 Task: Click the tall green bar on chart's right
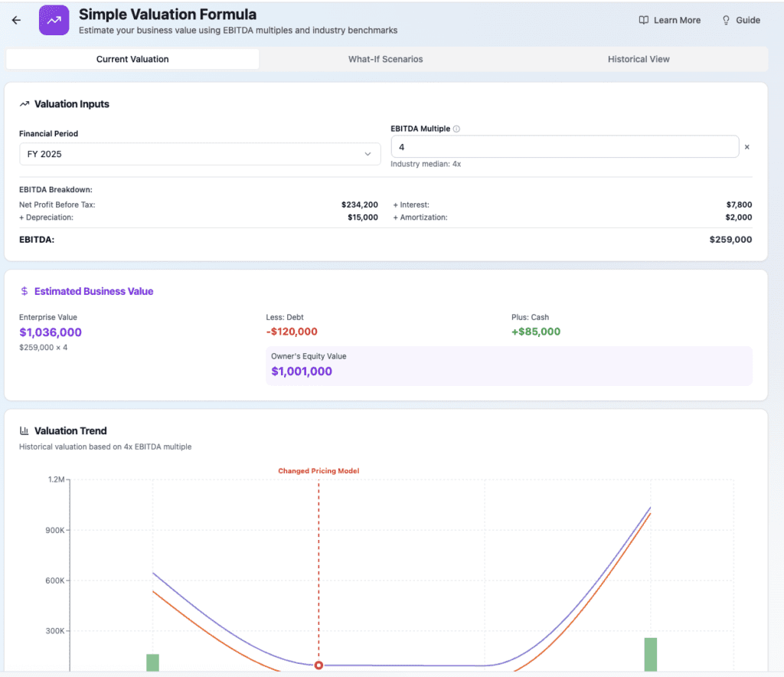651,655
